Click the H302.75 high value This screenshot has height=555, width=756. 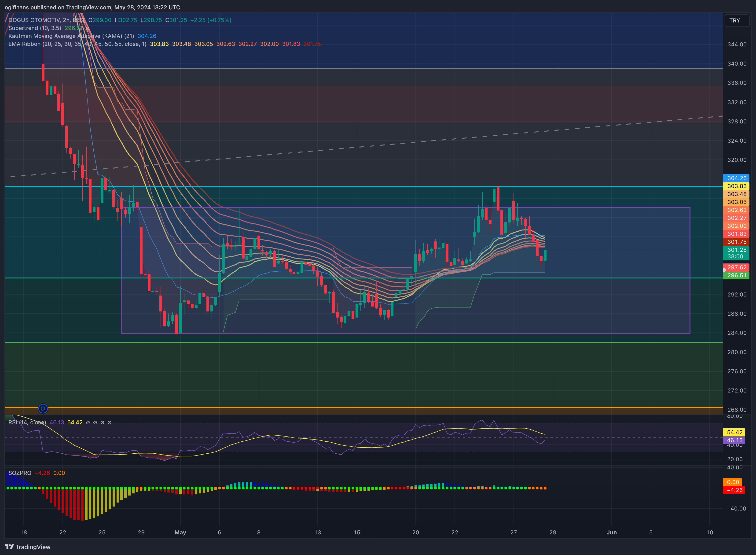pos(126,20)
